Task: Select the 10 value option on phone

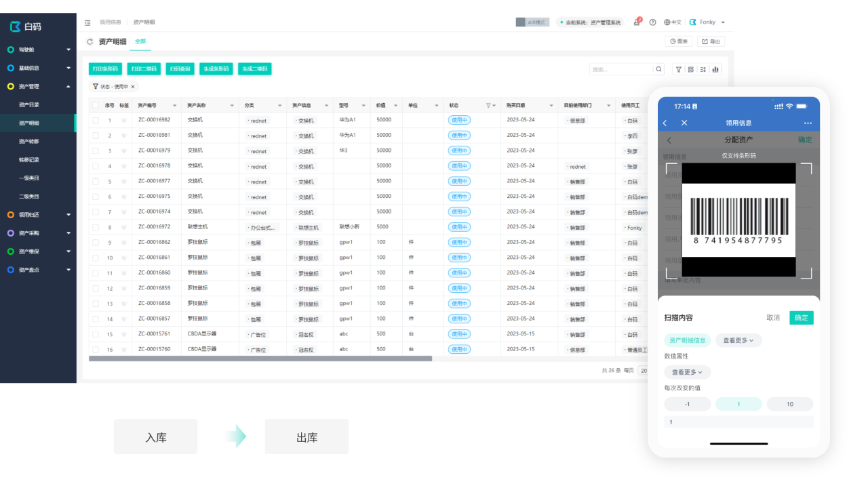Action: [790, 404]
